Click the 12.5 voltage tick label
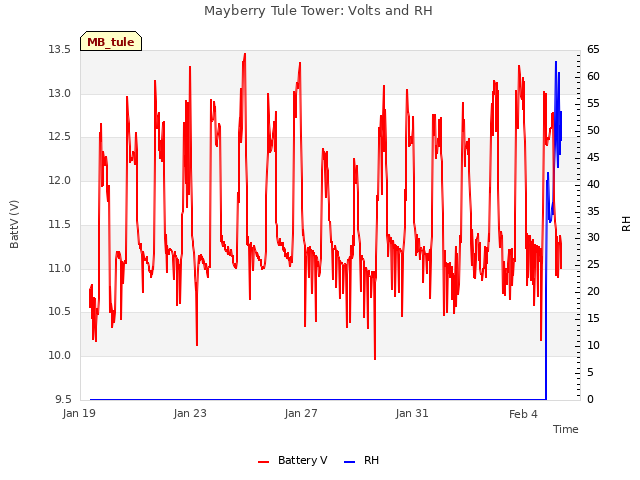The height and width of the screenshot is (480, 640). click(x=60, y=137)
